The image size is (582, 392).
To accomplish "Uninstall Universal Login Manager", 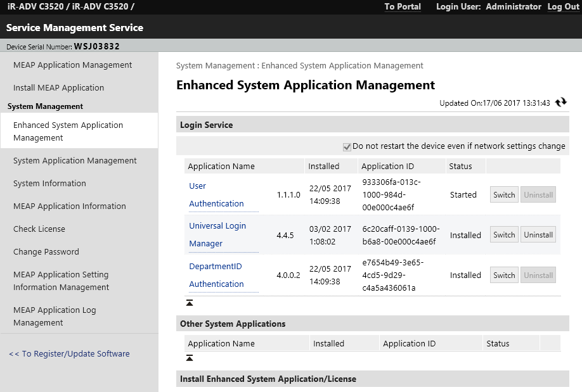I will 538,235.
